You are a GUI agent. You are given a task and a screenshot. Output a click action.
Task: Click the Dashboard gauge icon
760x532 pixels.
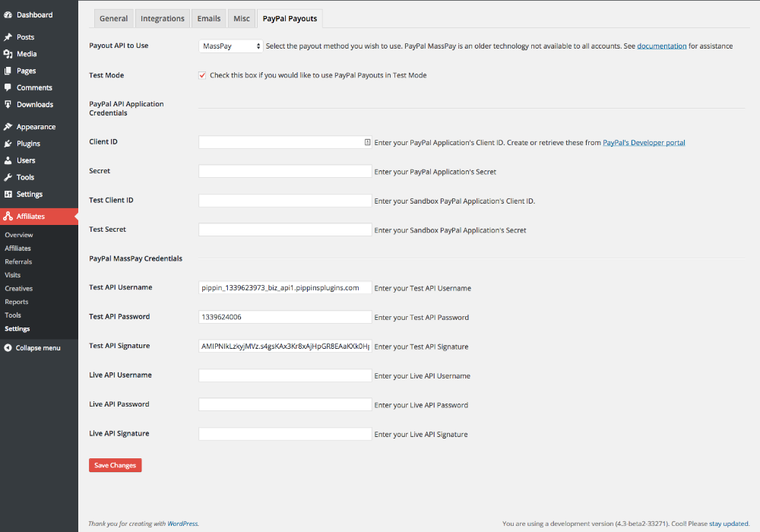[x=8, y=15]
